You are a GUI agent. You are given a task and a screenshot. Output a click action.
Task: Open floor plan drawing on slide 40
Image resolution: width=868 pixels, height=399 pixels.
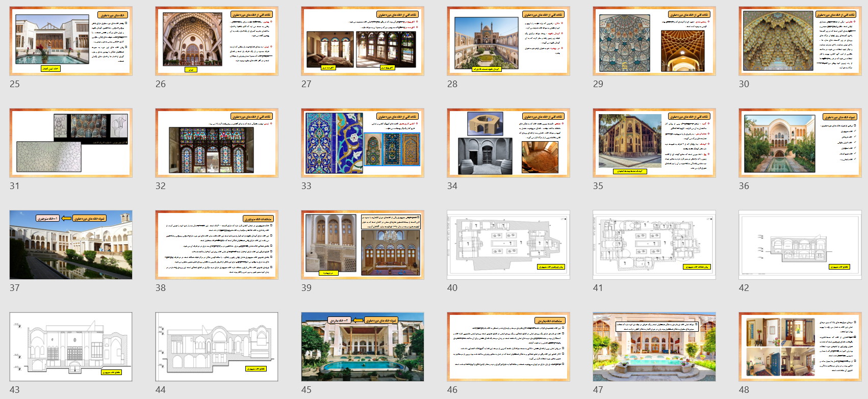508,245
